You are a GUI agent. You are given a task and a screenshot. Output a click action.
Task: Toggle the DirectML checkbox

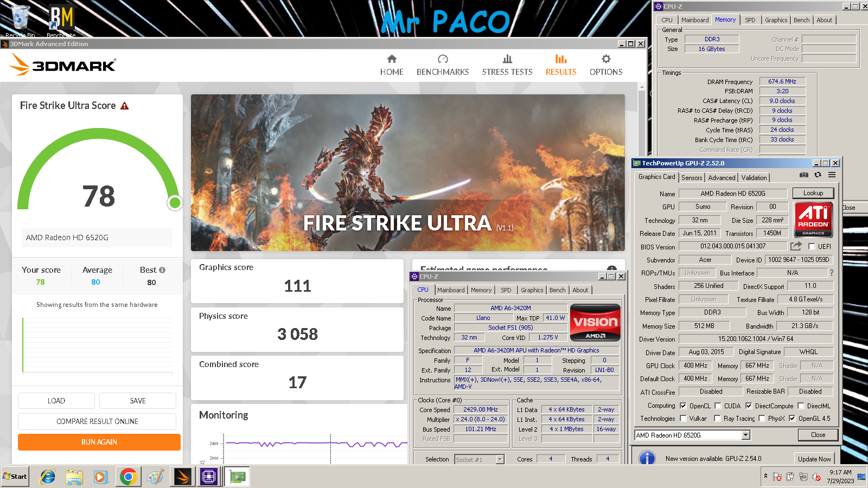point(801,406)
